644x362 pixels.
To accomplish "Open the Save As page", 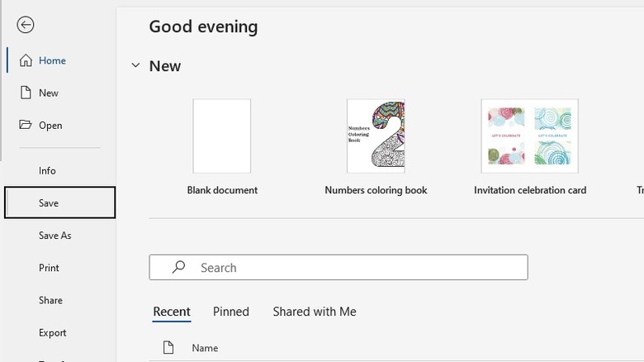I will pos(54,236).
